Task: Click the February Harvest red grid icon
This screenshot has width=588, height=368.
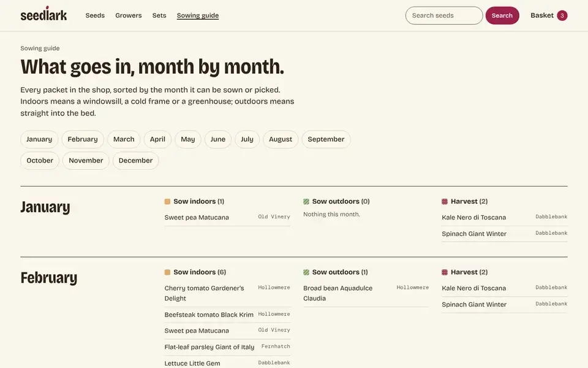Action: (x=445, y=272)
